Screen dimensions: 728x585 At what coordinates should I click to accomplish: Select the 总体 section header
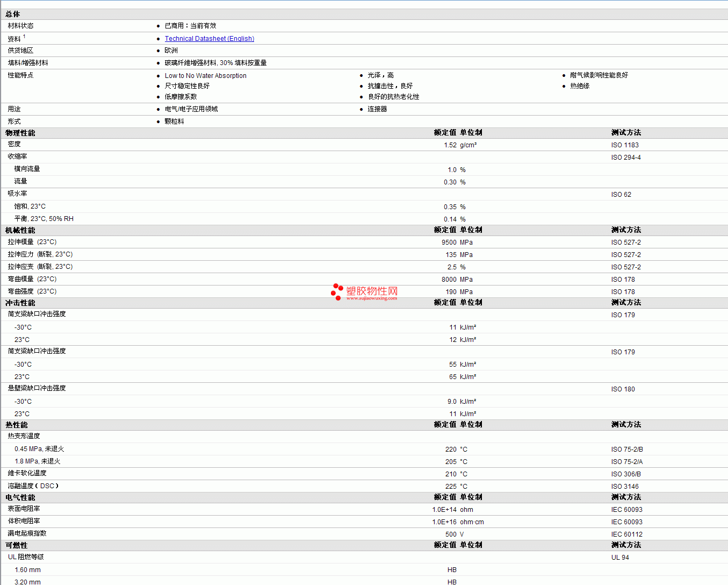[13, 14]
